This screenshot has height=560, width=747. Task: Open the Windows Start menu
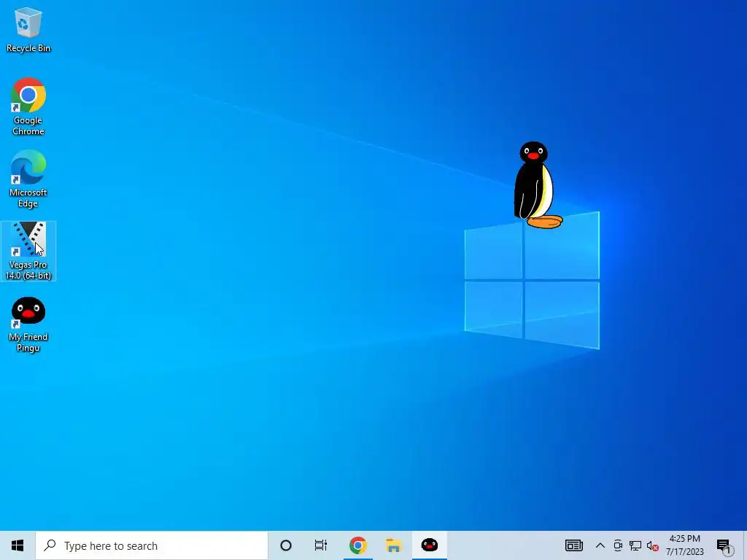[x=18, y=545]
